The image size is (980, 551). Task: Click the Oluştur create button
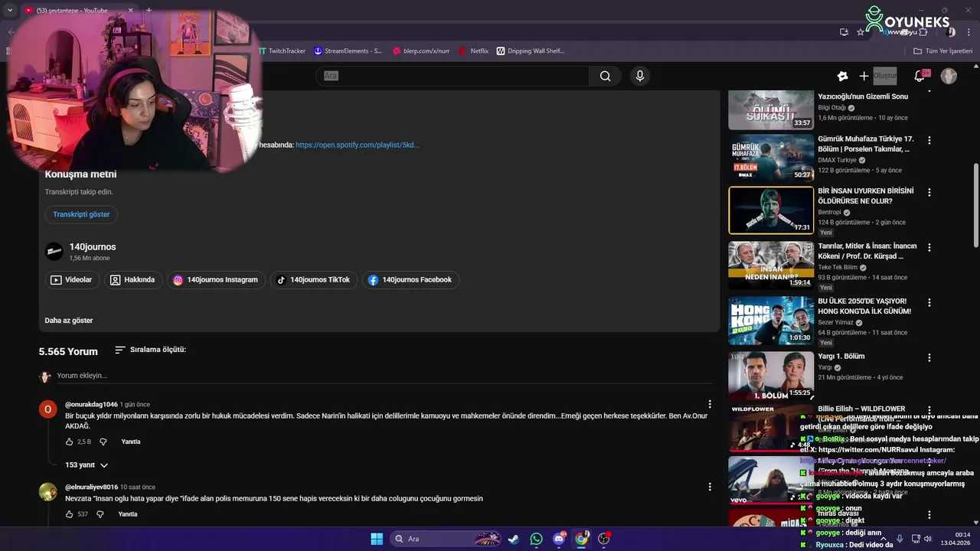tap(877, 76)
